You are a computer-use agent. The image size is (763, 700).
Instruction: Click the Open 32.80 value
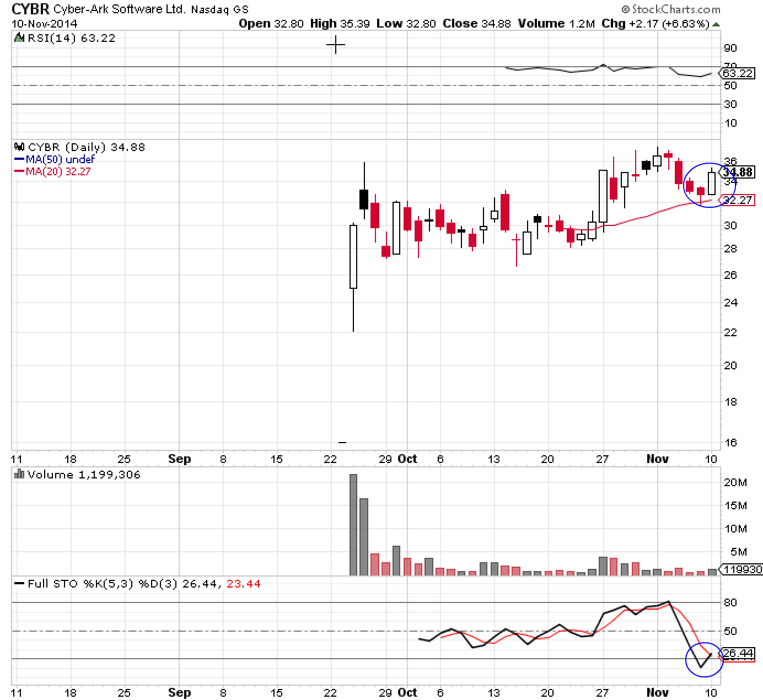(x=271, y=24)
